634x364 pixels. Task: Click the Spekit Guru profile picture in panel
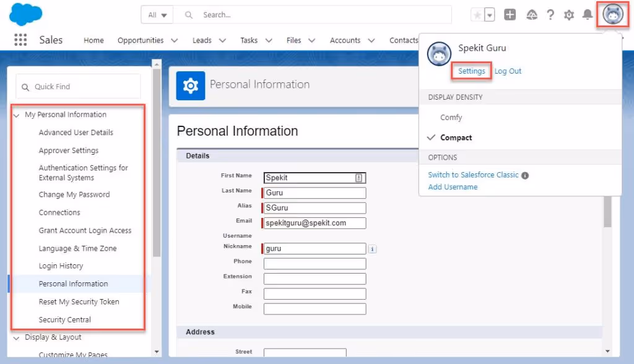439,54
